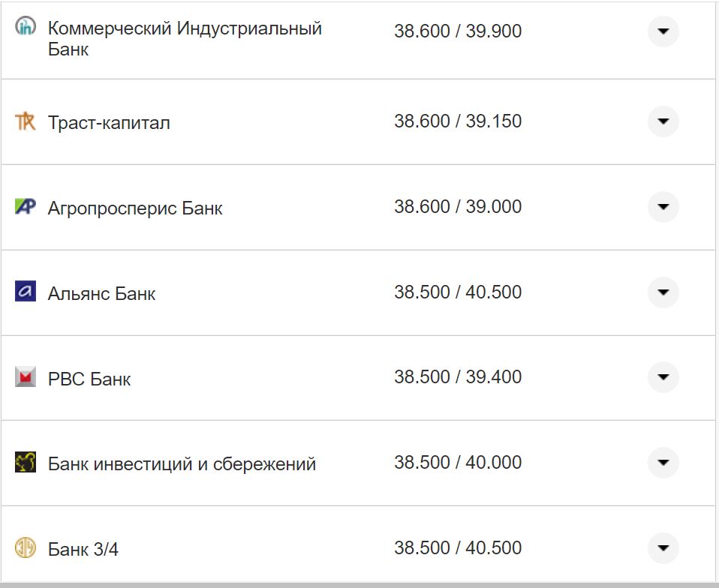Expand details for Коммерческий Индустриальный Банк
719x588 pixels.
click(x=663, y=31)
